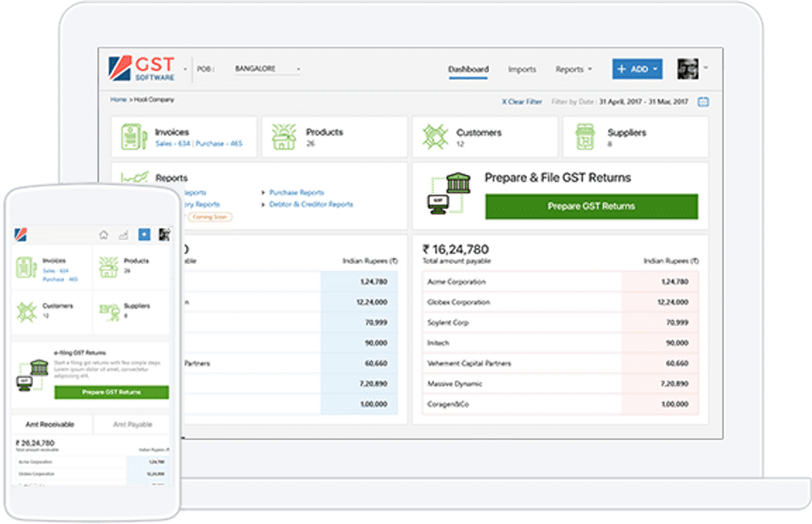The image size is (812, 524).
Task: Expand the arrow beside user avatar
Action: tap(705, 68)
